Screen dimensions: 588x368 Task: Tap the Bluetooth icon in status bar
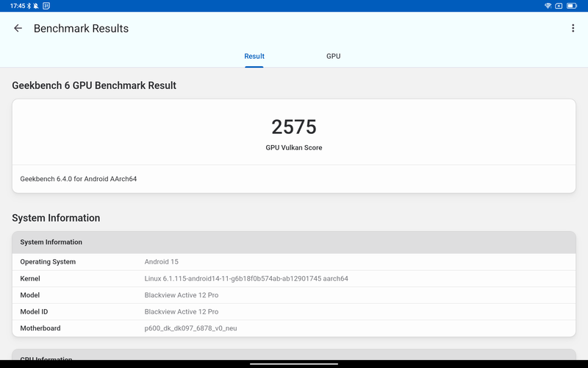[29, 6]
